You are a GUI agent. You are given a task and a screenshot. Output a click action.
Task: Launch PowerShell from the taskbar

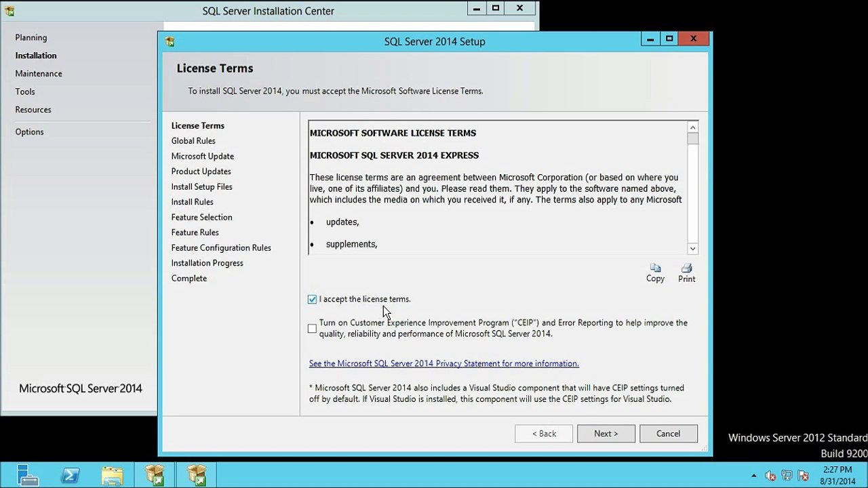point(71,474)
